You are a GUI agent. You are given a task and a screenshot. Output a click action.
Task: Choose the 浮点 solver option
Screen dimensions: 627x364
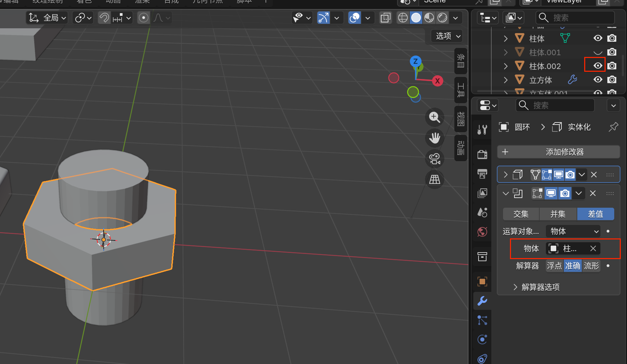pos(554,266)
